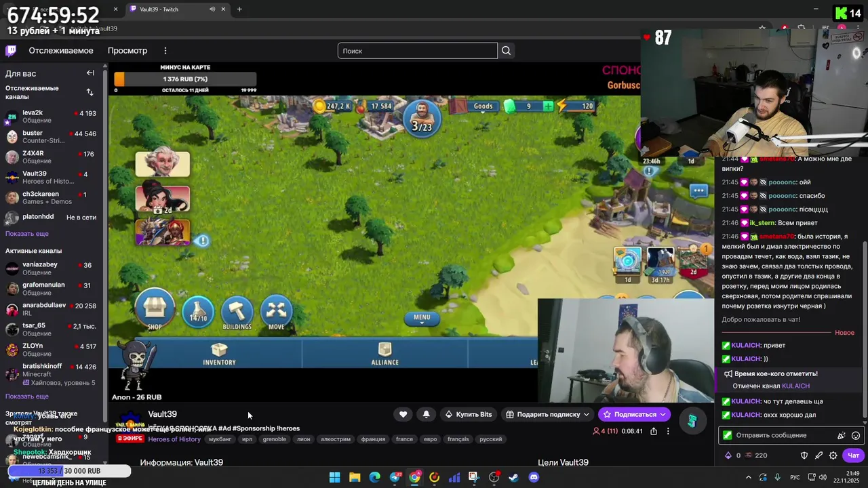Viewport: 868px width, 488px height.
Task: Open the Twitch home logo
Action: coord(11,50)
